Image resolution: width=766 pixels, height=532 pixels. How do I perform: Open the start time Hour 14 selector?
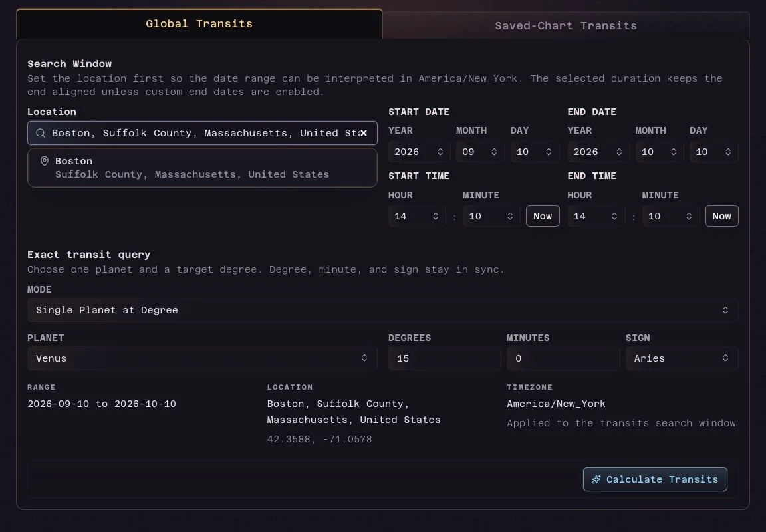click(x=417, y=216)
